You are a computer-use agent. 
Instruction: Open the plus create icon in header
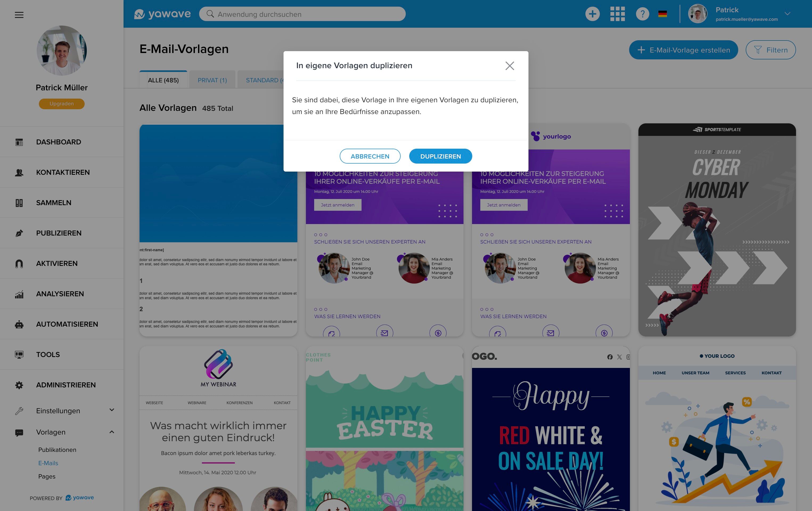tap(592, 14)
